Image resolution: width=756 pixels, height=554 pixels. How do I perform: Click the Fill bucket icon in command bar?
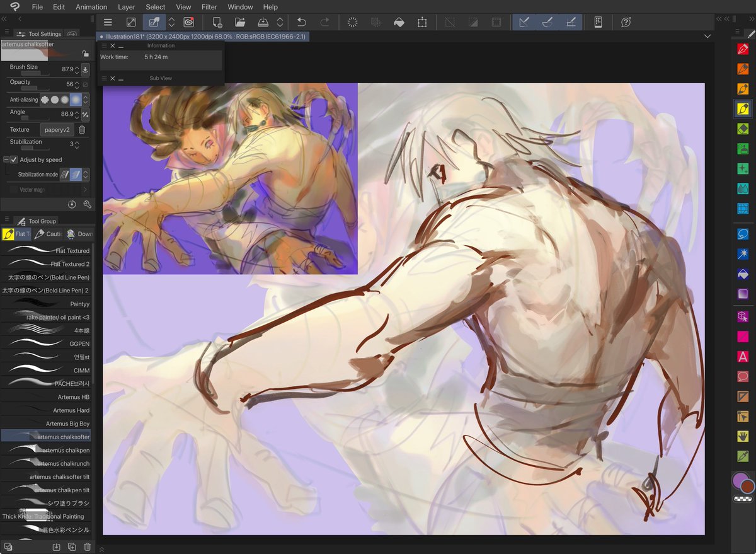click(x=399, y=22)
